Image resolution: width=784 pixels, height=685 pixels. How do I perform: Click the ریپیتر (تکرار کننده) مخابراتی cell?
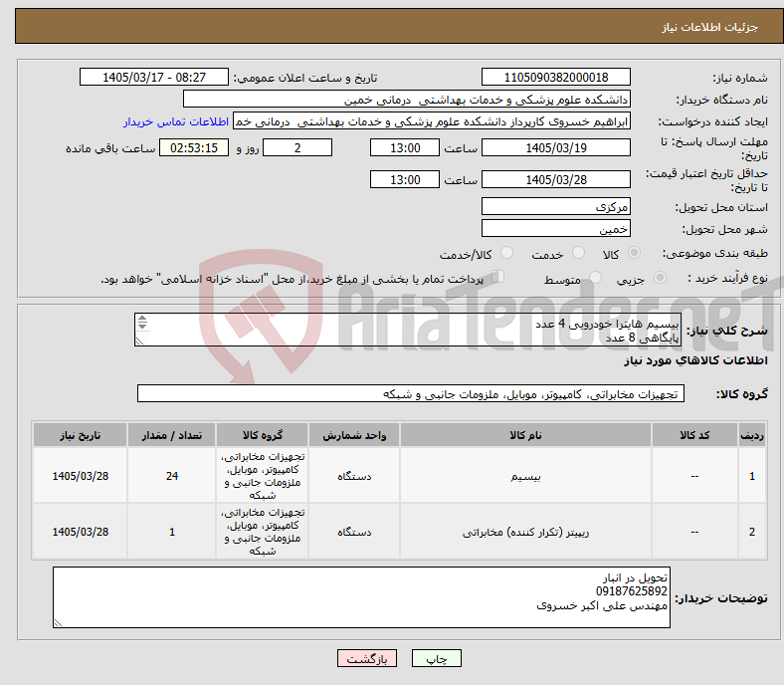(525, 532)
